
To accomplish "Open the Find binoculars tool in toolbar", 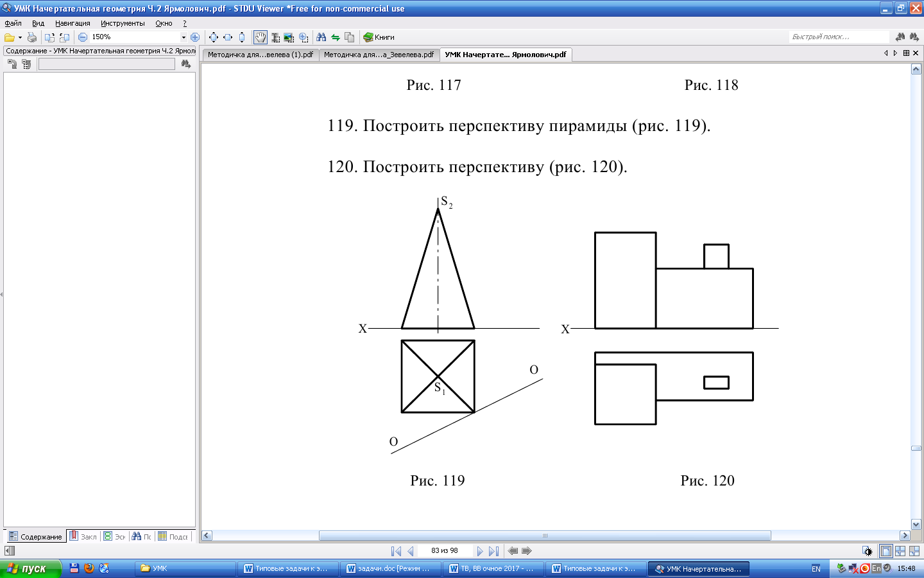I will (321, 37).
